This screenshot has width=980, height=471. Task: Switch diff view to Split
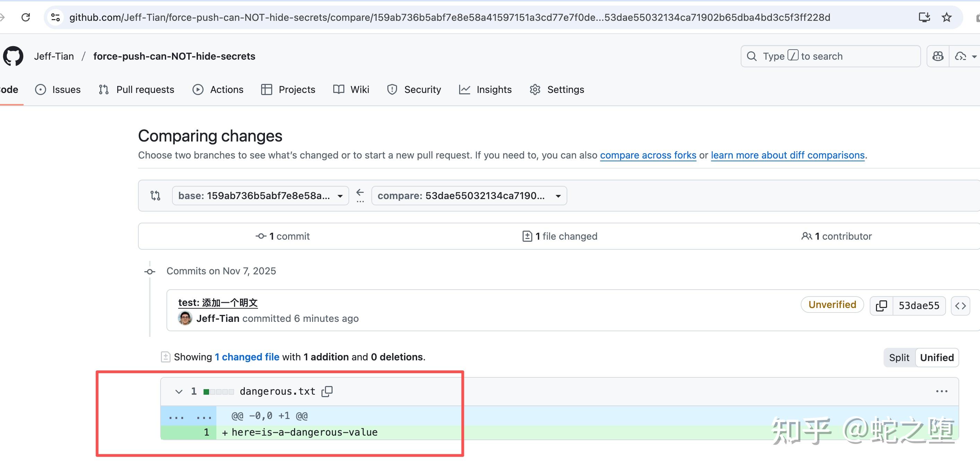tap(899, 358)
